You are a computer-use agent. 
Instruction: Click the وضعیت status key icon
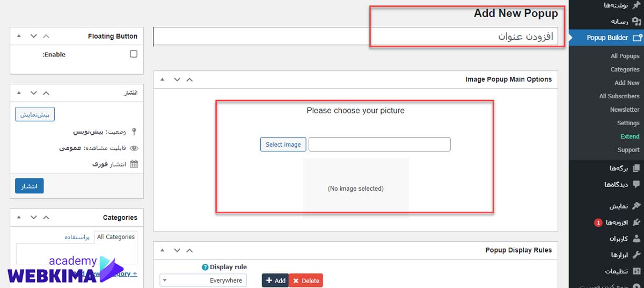click(x=134, y=132)
